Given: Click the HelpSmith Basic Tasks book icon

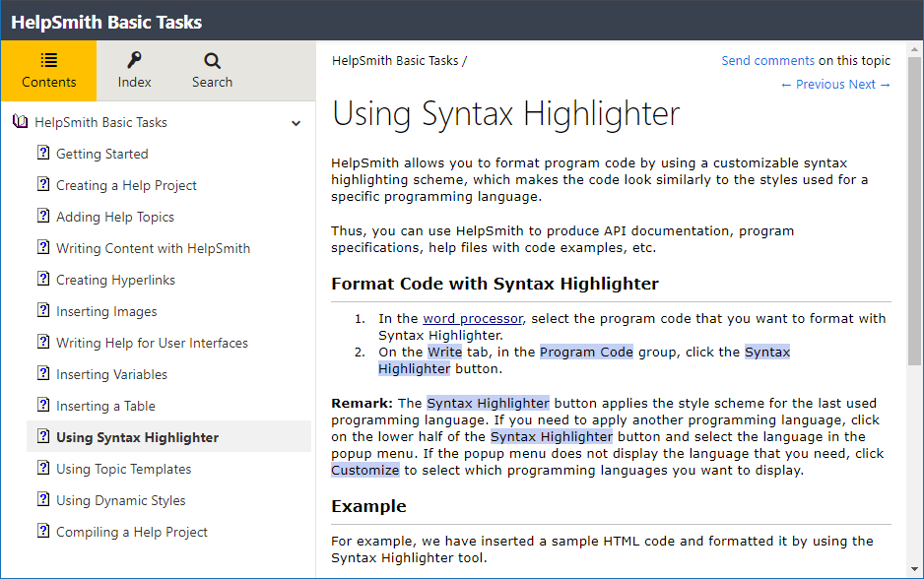Looking at the screenshot, I should pos(21,122).
